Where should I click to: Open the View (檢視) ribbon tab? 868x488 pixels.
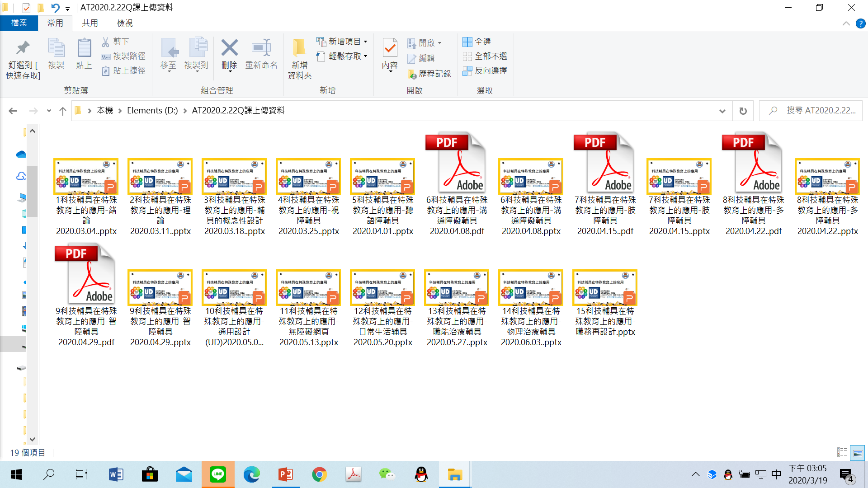pos(124,23)
